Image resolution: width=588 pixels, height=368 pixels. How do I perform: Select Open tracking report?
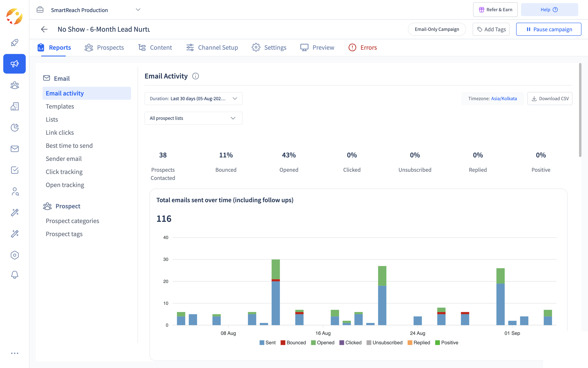[x=65, y=185]
